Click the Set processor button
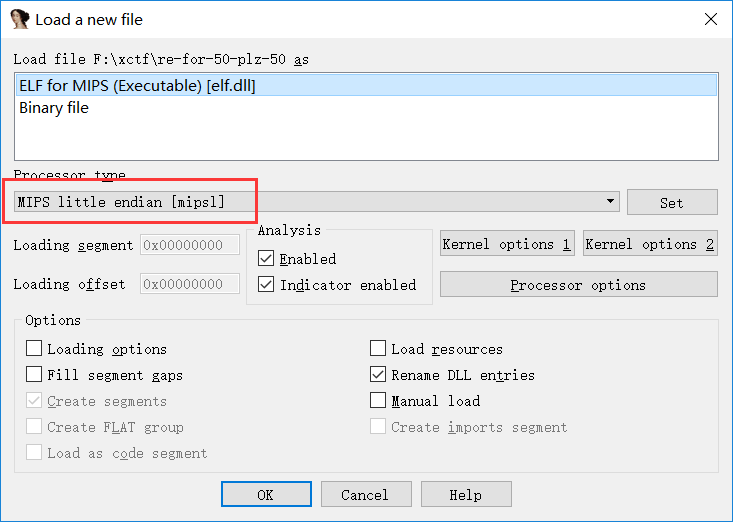The height and width of the screenshot is (522, 733). (672, 202)
